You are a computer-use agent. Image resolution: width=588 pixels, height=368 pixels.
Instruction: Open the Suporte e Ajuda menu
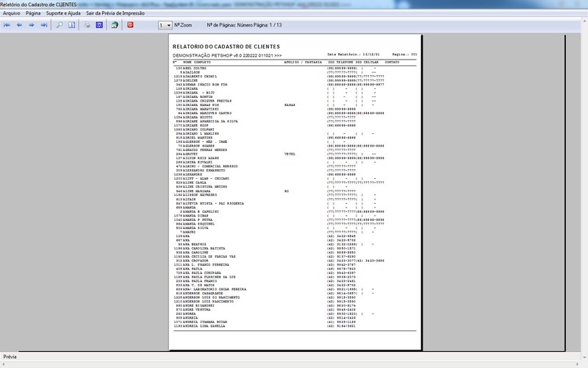coord(63,13)
